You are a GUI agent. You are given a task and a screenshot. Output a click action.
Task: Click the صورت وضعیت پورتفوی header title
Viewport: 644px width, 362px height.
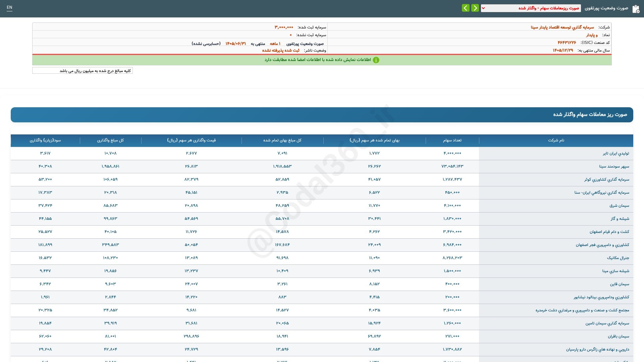606,8
